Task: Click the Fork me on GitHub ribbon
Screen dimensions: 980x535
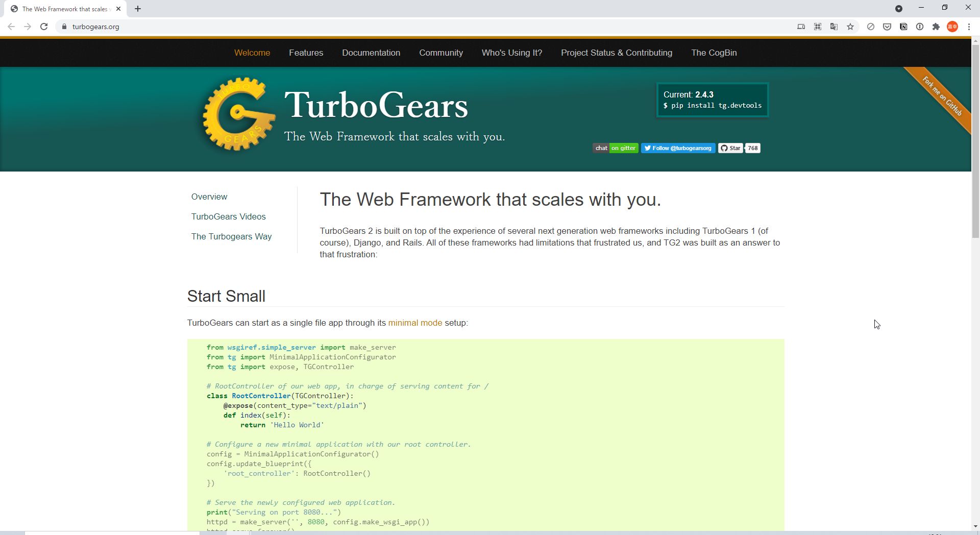Action: click(942, 96)
